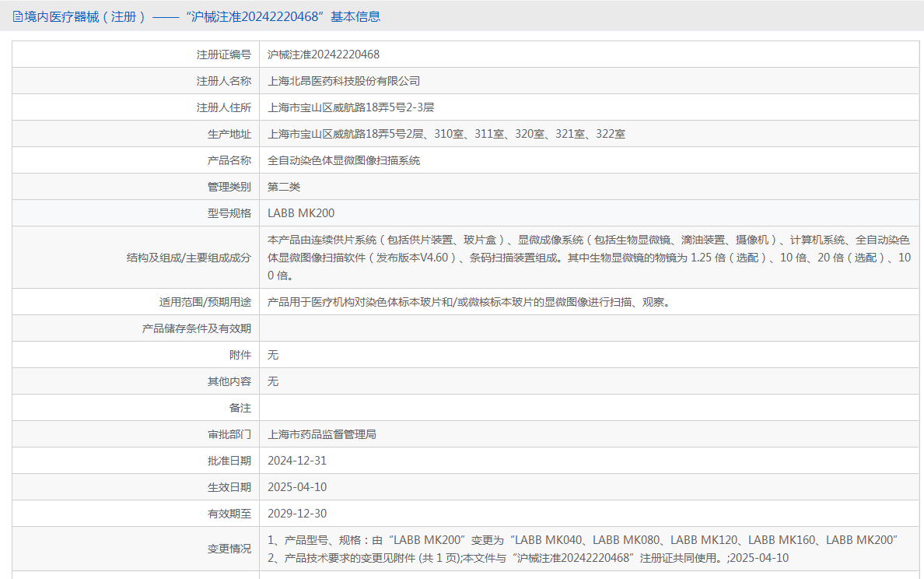Click the 生效日期 label
Viewport: 924px width, 579px height.
(x=229, y=487)
